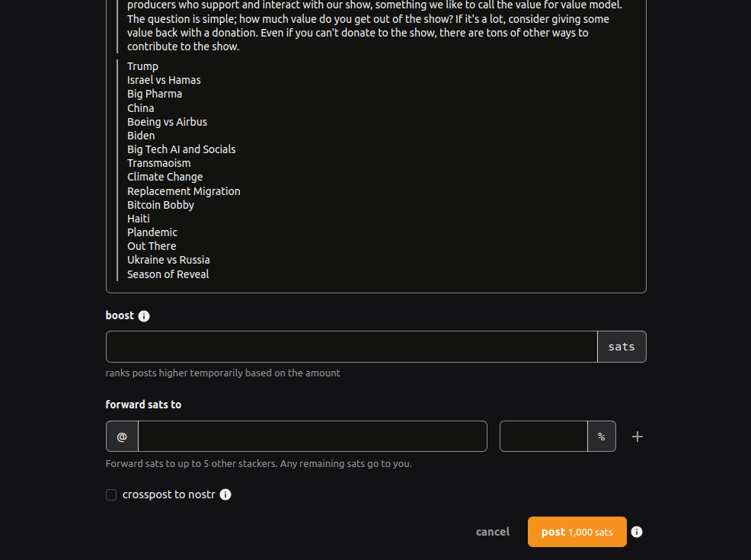Focus the boost amount input field
This screenshot has width=751, height=560.
coord(352,347)
